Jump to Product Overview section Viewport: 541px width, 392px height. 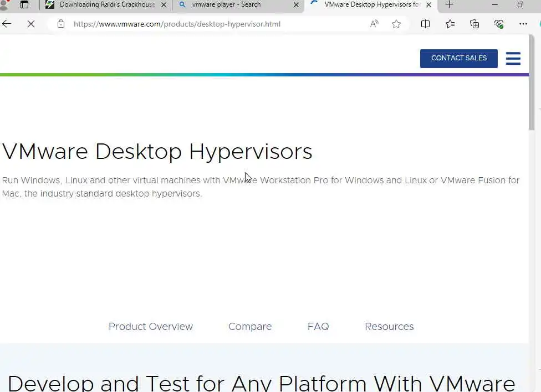(x=151, y=327)
